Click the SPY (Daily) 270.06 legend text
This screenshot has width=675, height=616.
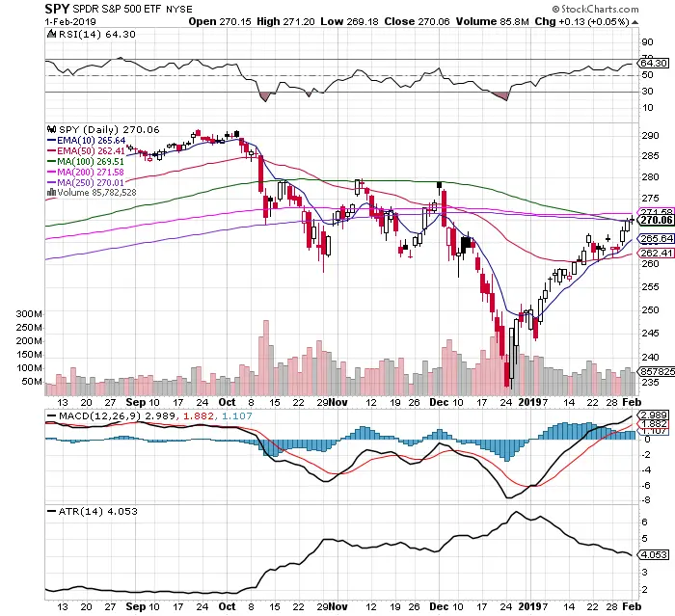pyautogui.click(x=109, y=129)
